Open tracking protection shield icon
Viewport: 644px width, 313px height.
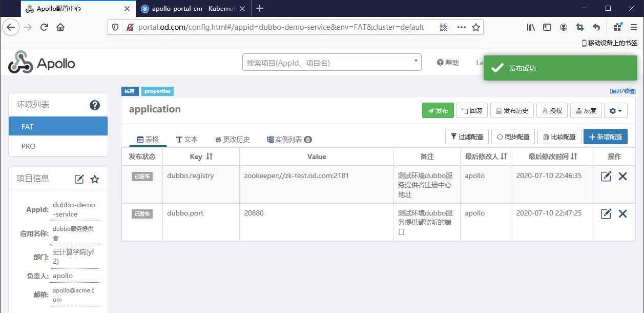(115, 27)
